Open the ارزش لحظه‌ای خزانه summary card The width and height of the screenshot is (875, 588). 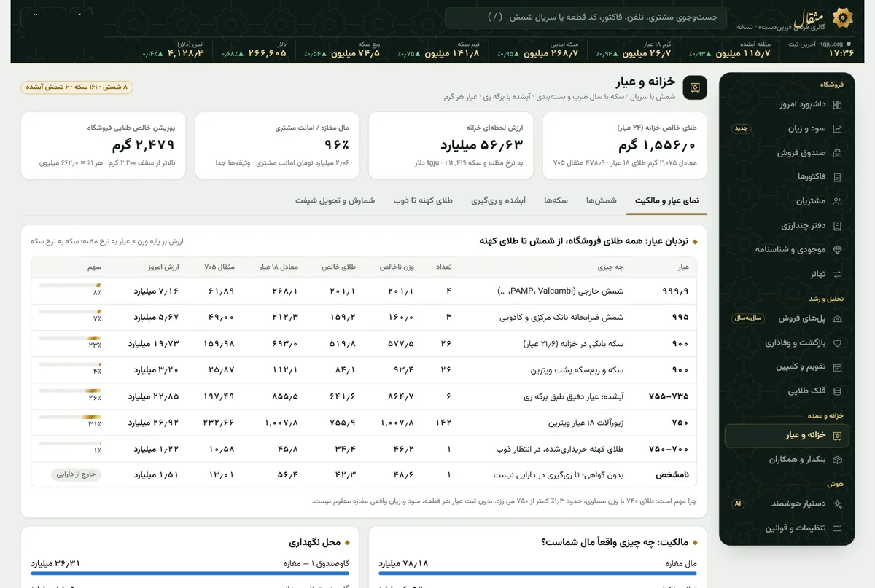pyautogui.click(x=451, y=145)
